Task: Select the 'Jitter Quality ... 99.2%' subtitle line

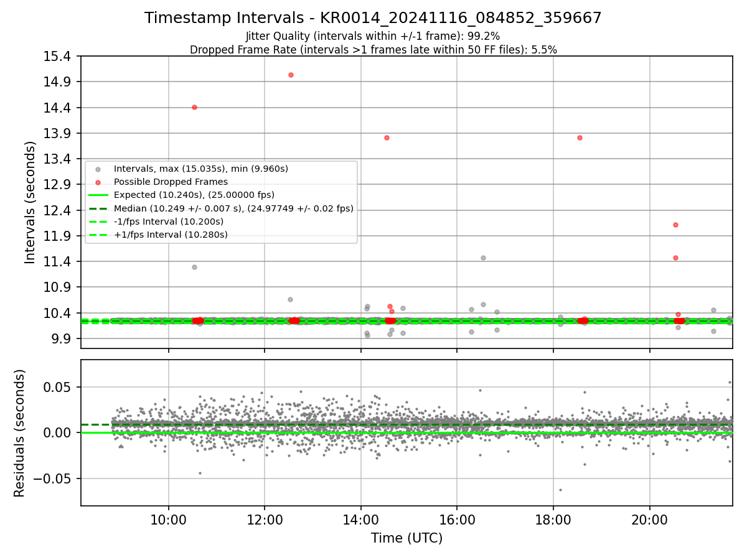Action: click(x=373, y=36)
